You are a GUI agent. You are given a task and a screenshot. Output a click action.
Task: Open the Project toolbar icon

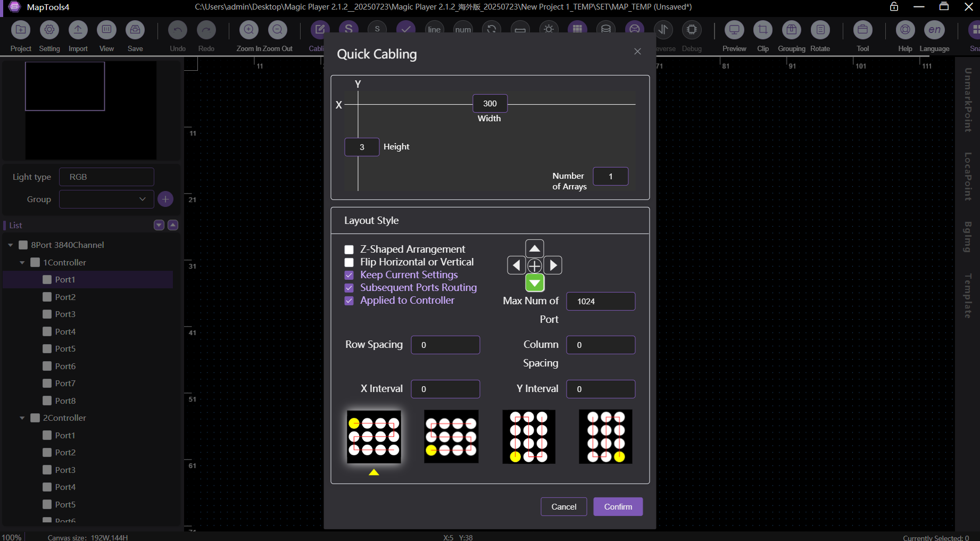pos(21,30)
